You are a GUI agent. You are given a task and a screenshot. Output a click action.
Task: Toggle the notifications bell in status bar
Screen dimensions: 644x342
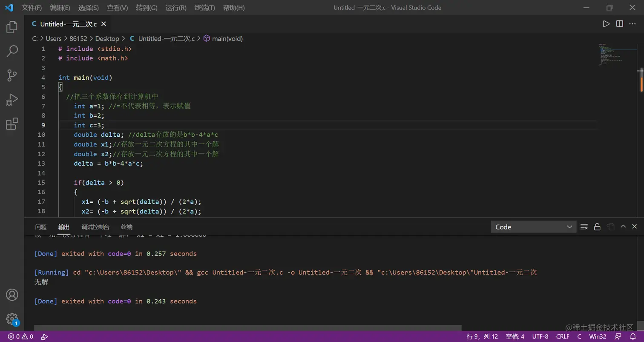[633, 336]
